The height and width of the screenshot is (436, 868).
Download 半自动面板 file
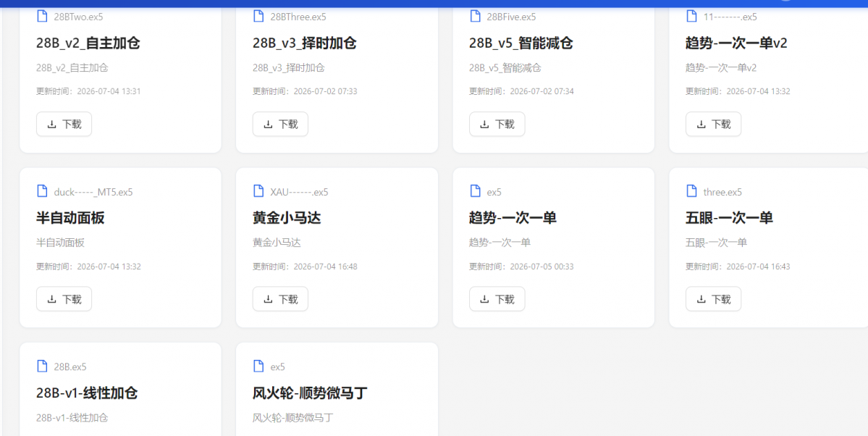pos(64,299)
